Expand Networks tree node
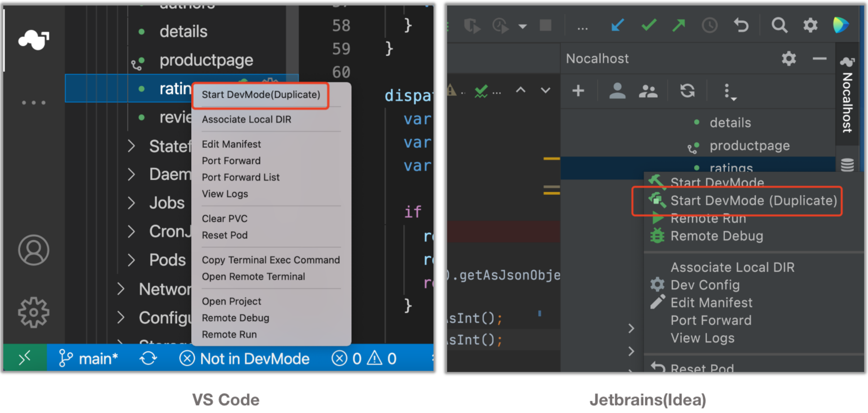868x413 pixels. [x=120, y=289]
